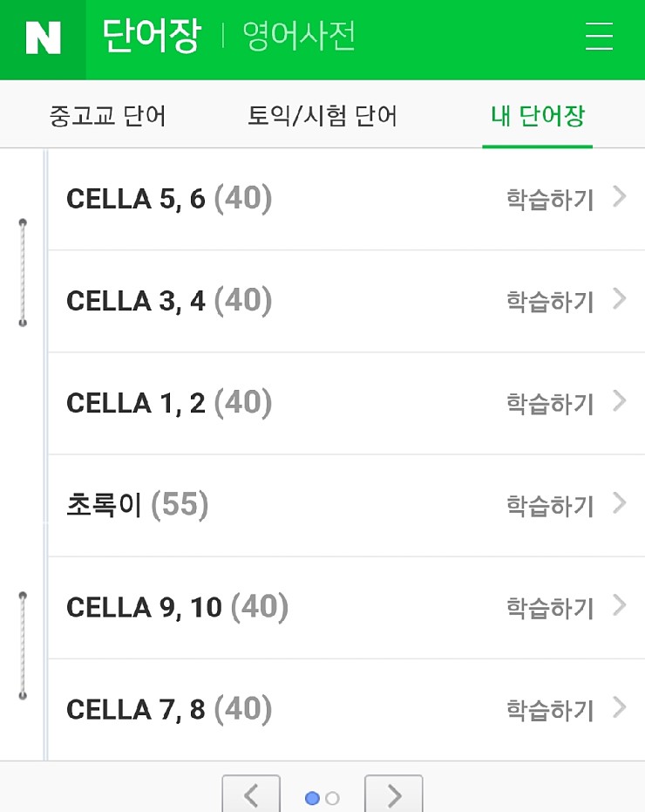This screenshot has width=645, height=812.
Task: Select the 내 단어장 tab
Action: click(537, 115)
